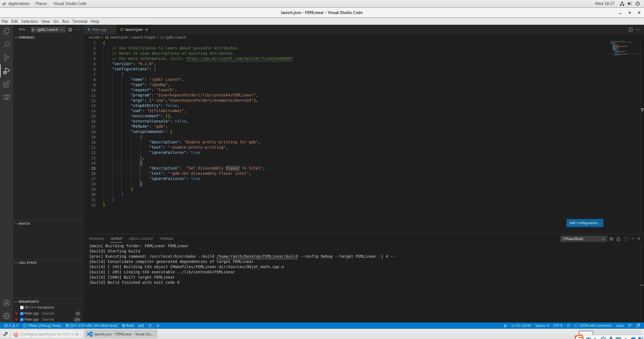Open notifications bell in status bar
644x339 pixels.
point(638,326)
